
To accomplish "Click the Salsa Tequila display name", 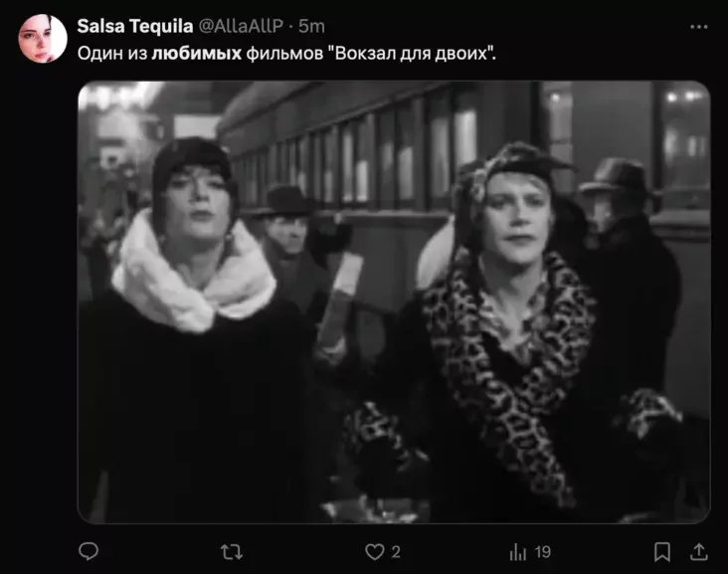I will 135,27.
